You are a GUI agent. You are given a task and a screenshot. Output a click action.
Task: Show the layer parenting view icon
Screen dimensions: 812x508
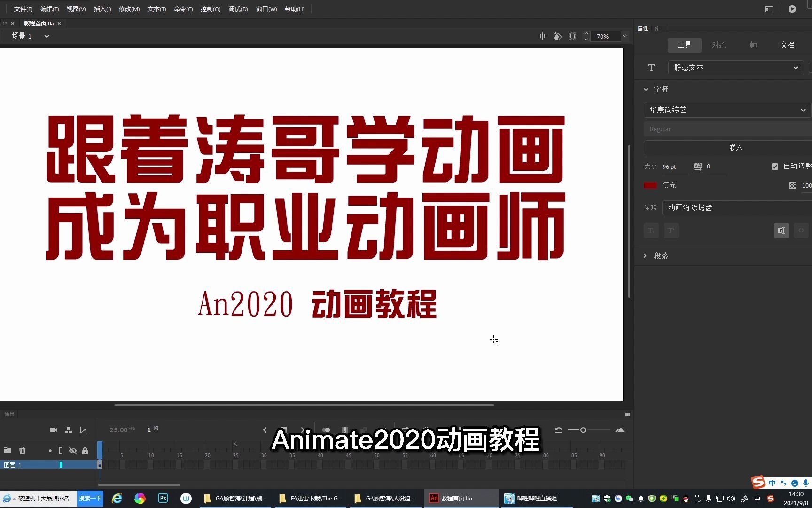[69, 430]
